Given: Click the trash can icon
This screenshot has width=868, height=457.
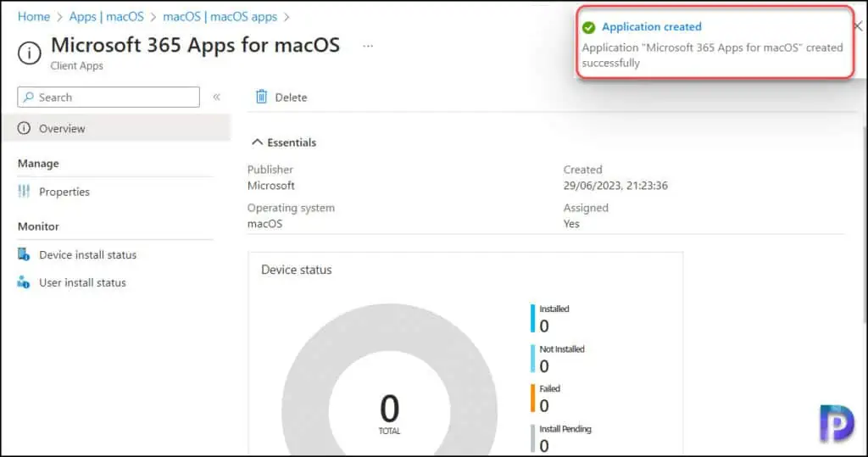Looking at the screenshot, I should [x=261, y=97].
